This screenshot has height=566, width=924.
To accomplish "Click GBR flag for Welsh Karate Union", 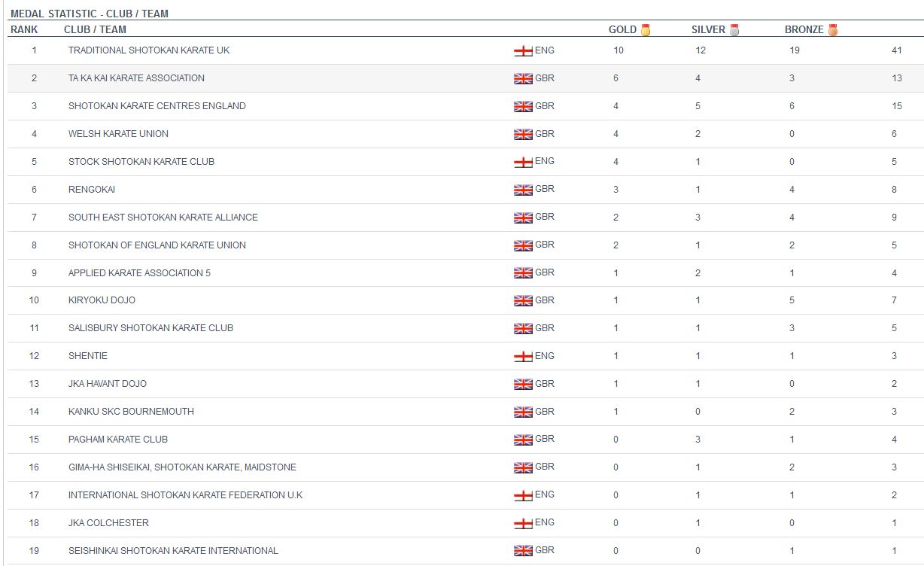I will [x=523, y=135].
